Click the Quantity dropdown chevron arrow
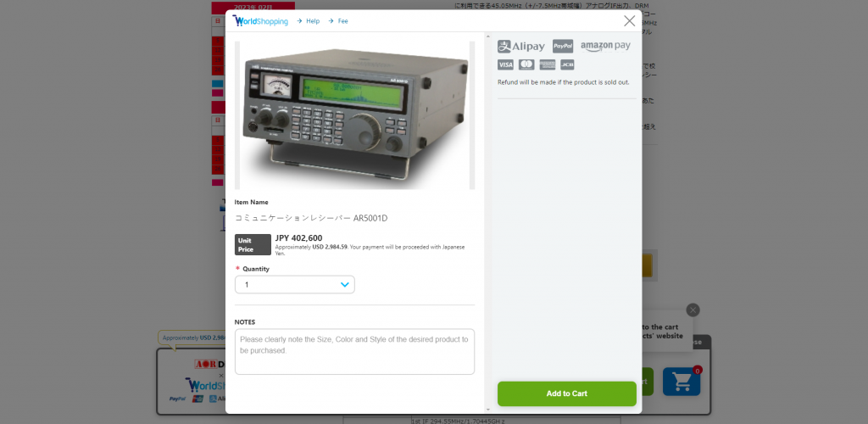Image resolution: width=868 pixels, height=424 pixels. [344, 285]
